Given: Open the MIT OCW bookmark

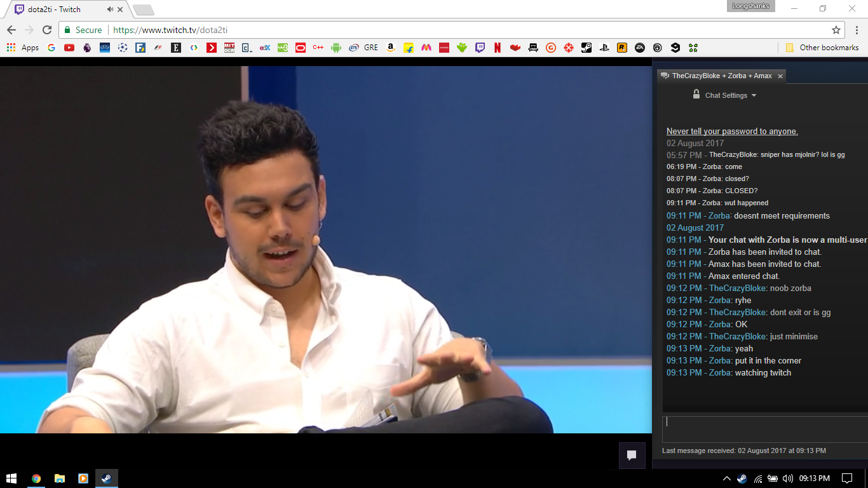Looking at the screenshot, I should coord(229,48).
